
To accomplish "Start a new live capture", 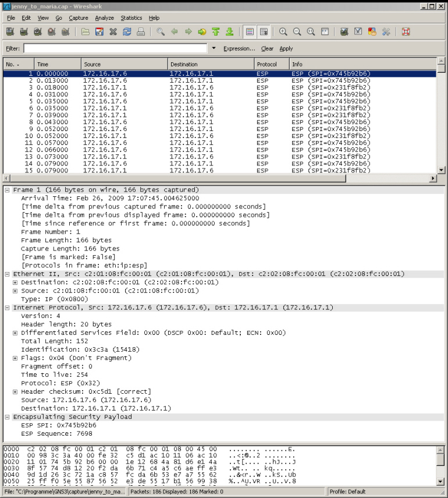I will tap(38, 31).
